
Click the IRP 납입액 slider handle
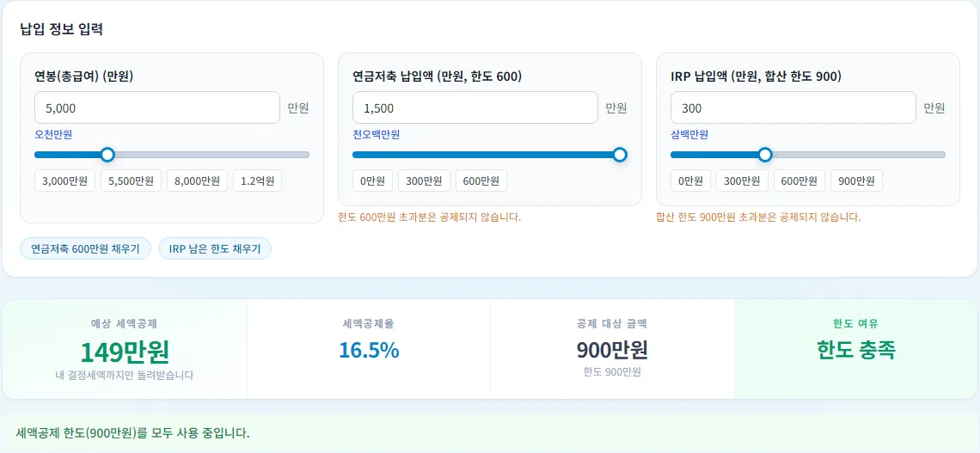[x=764, y=155]
